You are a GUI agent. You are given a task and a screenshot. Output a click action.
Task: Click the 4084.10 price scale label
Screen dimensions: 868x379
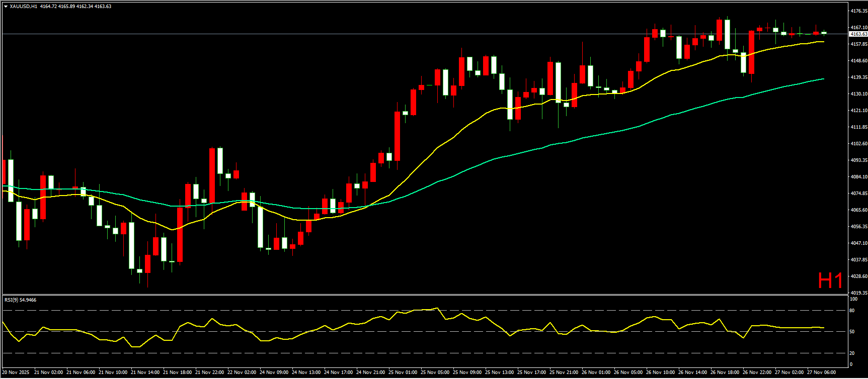point(858,177)
